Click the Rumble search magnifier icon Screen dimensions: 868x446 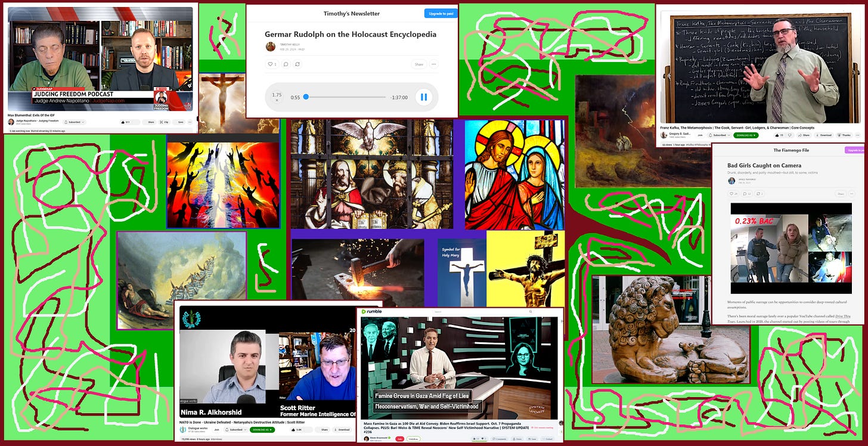[x=531, y=312]
